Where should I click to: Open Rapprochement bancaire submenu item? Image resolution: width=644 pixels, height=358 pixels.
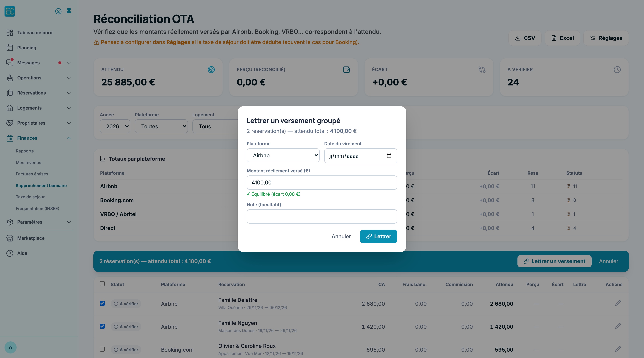[x=41, y=186]
